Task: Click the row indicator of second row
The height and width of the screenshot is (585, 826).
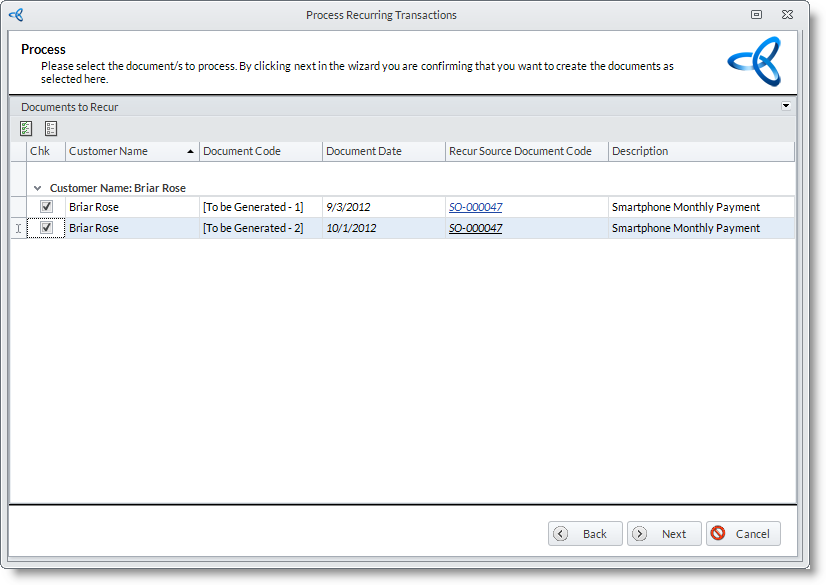Action: click(x=18, y=228)
